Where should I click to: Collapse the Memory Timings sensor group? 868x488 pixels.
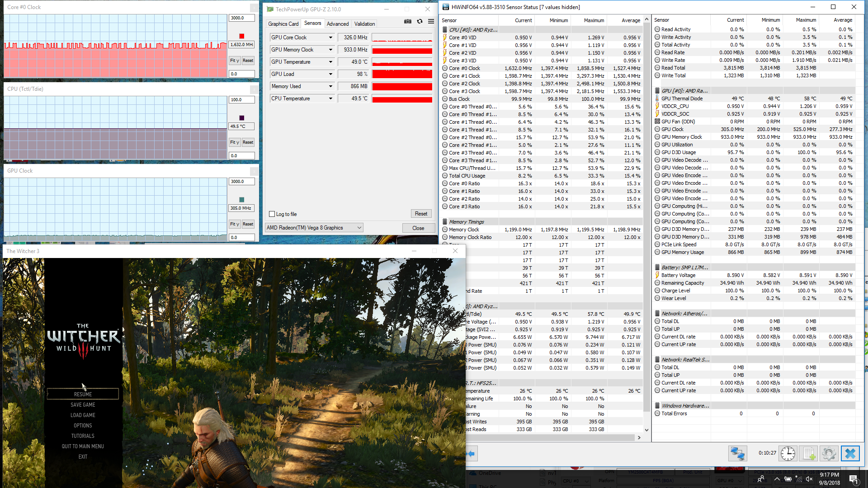coord(466,222)
